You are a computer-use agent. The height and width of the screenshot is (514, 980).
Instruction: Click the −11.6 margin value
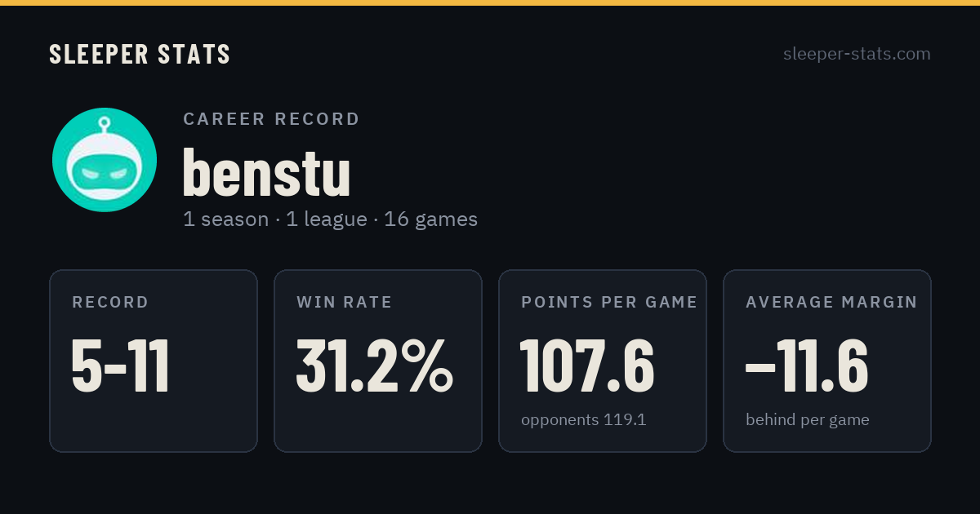(807, 366)
